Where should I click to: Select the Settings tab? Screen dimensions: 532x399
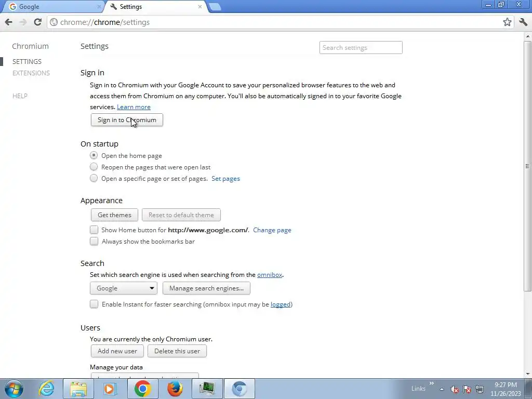156,6
